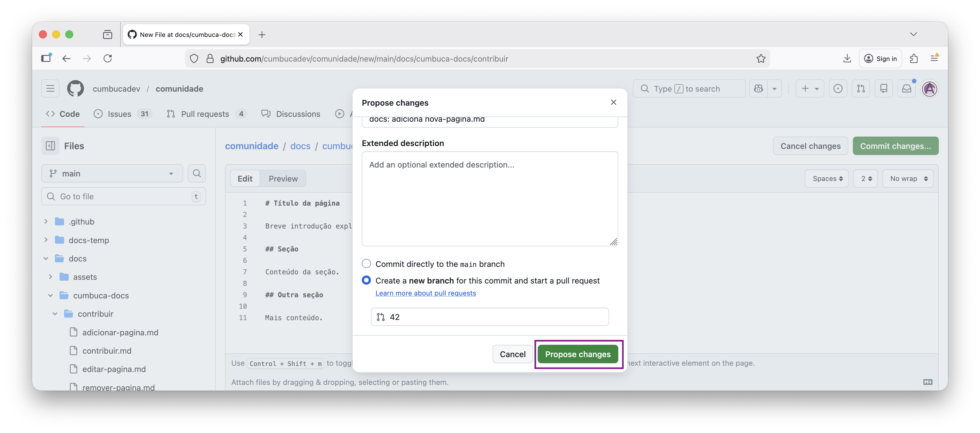The image size is (980, 433).
Task: Open the Copilot chat icon
Action: [x=758, y=89]
